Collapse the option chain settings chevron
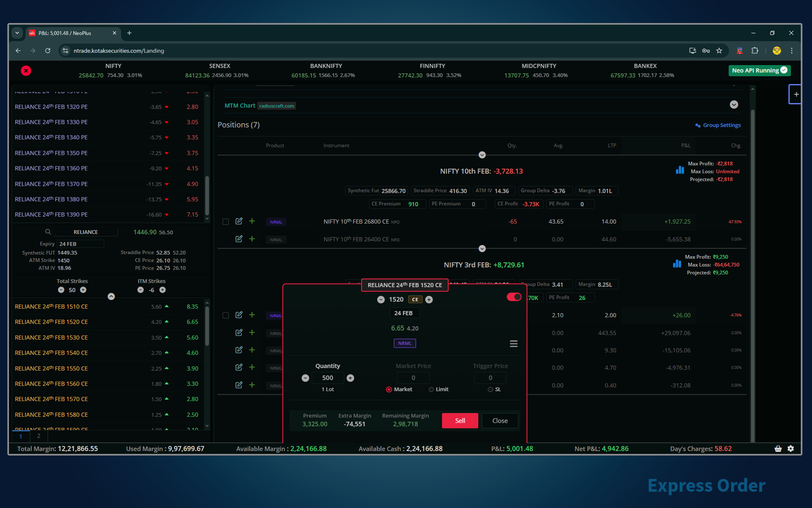This screenshot has height=508, width=812. [x=111, y=296]
